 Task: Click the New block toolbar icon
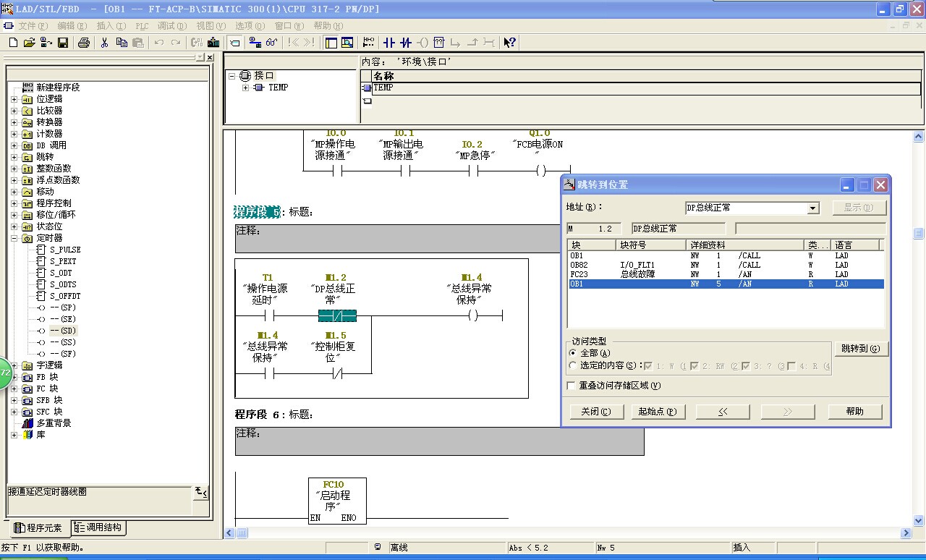[13, 43]
